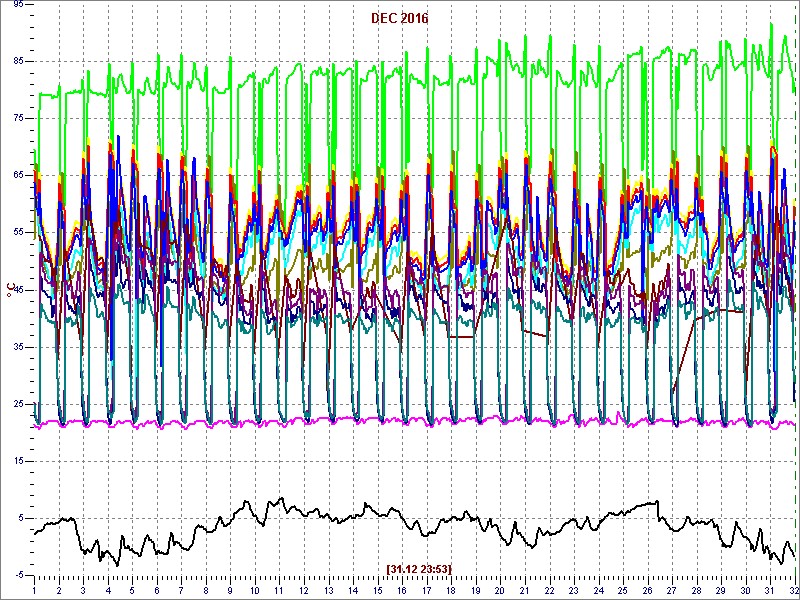Select the "85" temperature axis label
This screenshot has height=600, width=800.
18,61
